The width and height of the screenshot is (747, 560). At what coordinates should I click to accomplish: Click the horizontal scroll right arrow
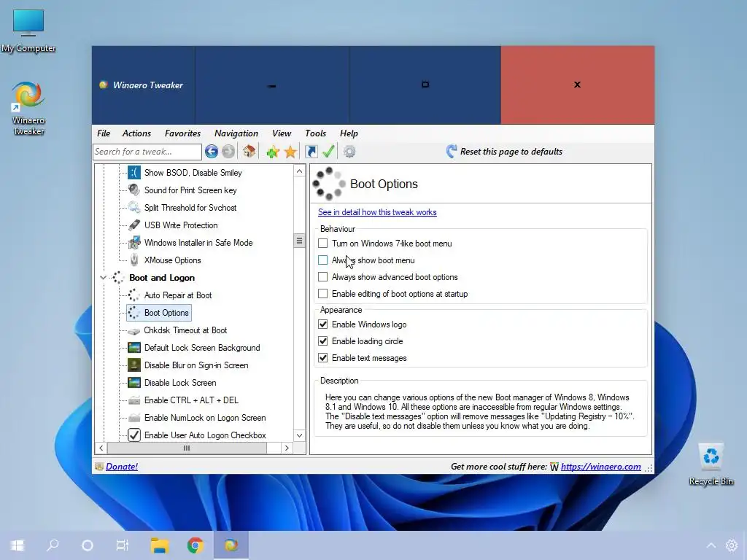(x=286, y=448)
